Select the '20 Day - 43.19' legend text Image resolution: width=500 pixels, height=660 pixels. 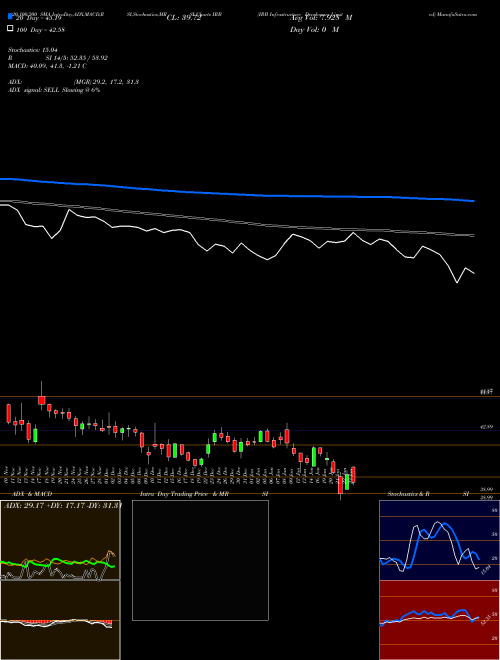tap(39, 18)
